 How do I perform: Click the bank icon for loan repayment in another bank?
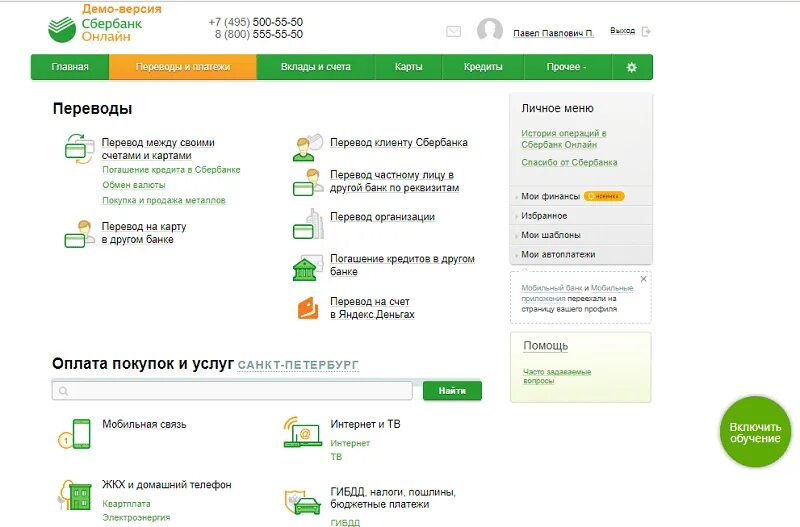pyautogui.click(x=308, y=267)
